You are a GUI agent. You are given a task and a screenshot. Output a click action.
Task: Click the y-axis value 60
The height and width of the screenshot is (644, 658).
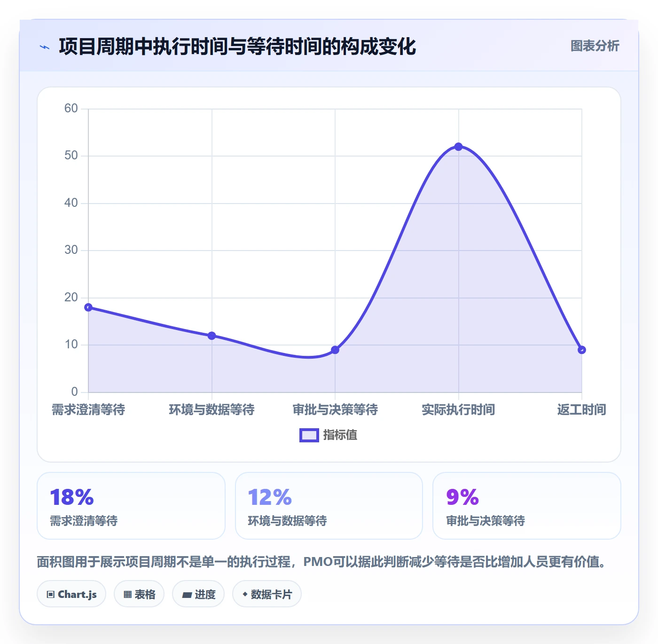pos(71,109)
